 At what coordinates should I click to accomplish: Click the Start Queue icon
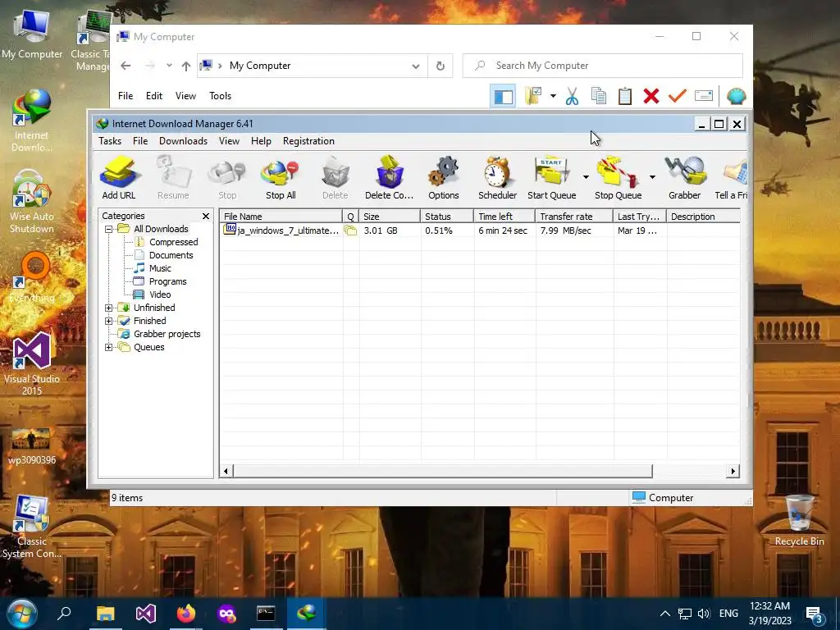(x=552, y=177)
